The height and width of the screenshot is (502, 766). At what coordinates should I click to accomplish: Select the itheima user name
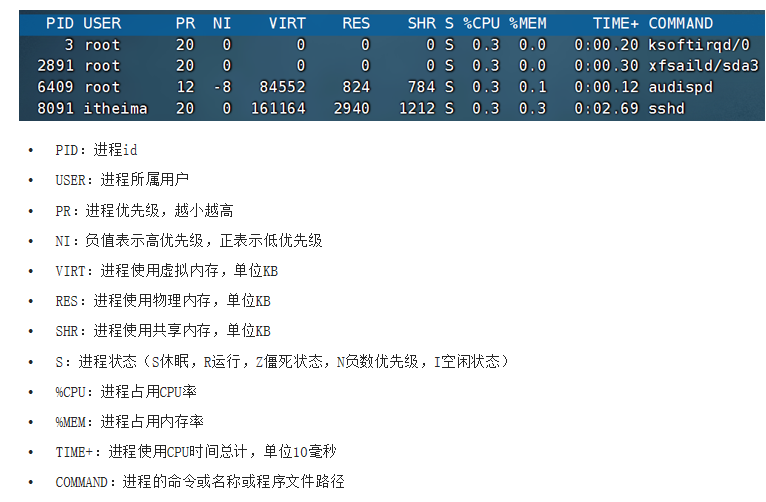click(x=116, y=108)
